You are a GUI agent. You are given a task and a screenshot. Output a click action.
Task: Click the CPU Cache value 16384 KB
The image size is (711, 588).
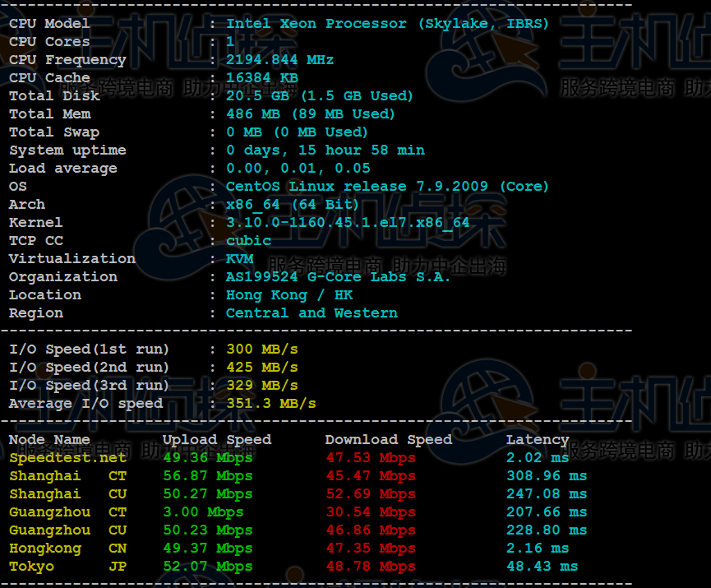click(261, 78)
